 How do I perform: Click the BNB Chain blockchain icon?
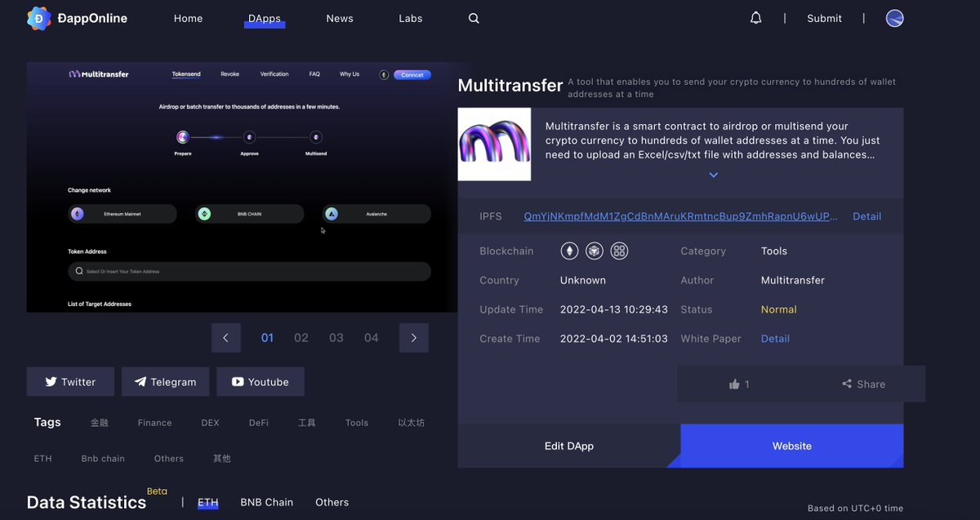tap(595, 251)
